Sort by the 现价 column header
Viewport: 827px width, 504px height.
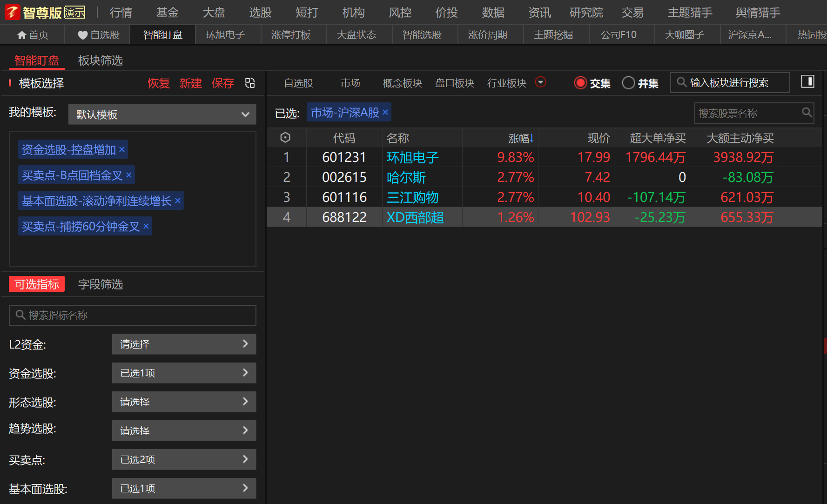pyautogui.click(x=598, y=138)
